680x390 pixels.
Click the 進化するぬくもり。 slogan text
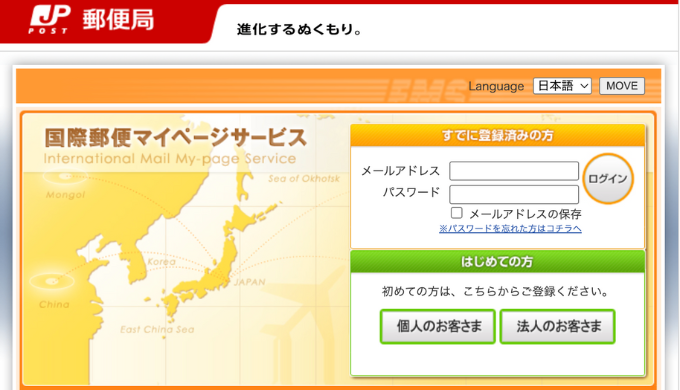pos(299,29)
